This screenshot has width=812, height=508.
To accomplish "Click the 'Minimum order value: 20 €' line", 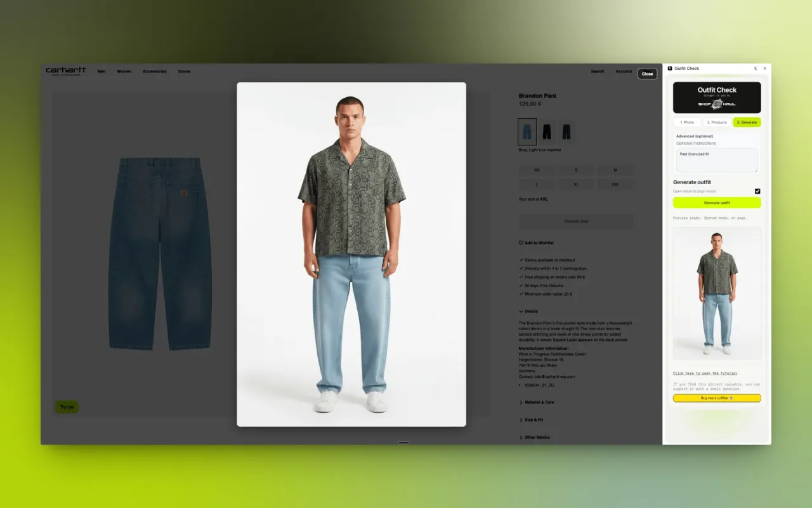I will pyautogui.click(x=548, y=294).
